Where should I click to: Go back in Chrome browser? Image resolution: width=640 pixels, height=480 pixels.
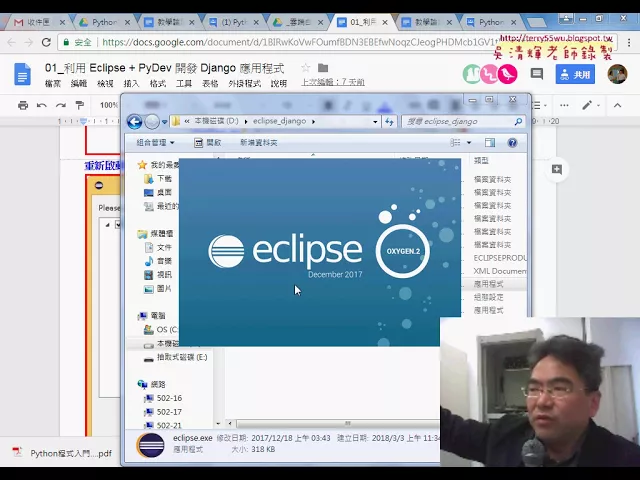click(11, 42)
